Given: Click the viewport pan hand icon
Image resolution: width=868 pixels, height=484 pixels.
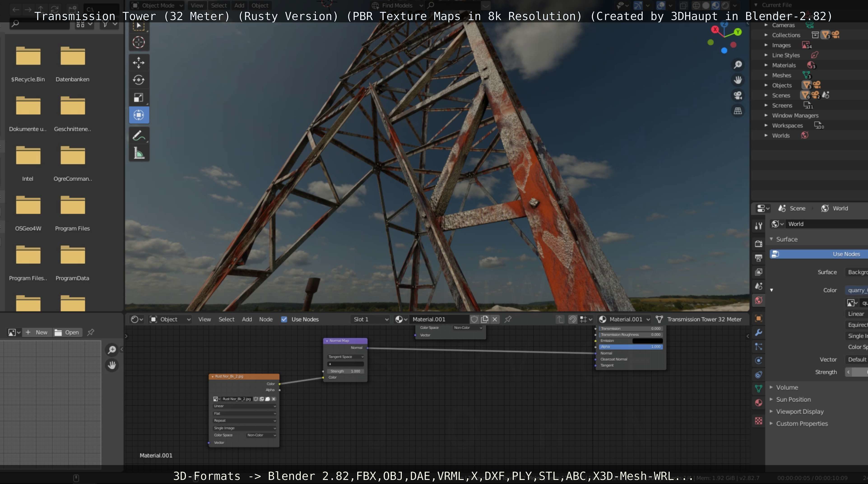Looking at the screenshot, I should pyautogui.click(x=738, y=80).
